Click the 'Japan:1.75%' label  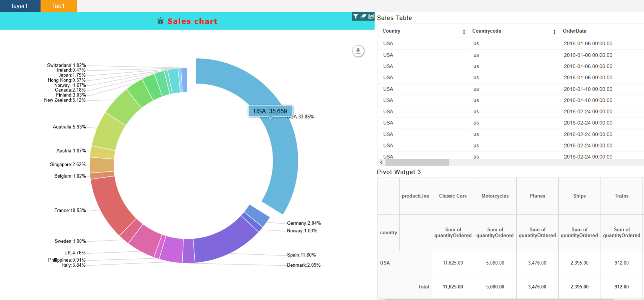point(72,75)
